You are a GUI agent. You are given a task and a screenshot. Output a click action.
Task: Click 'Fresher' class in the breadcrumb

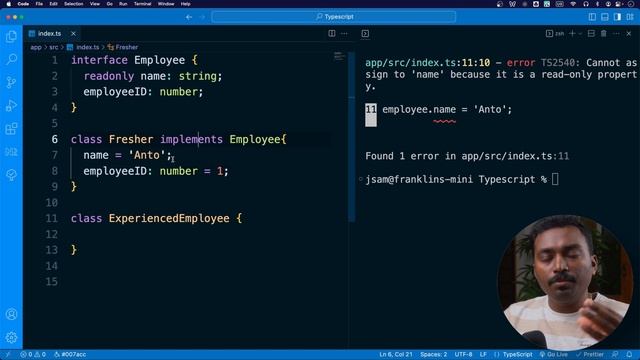[126, 47]
